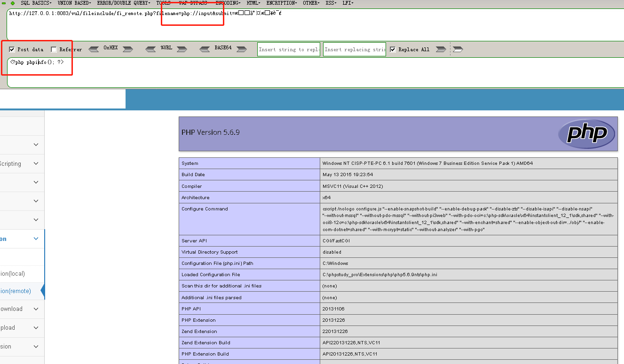Viewport: 624px width, 364px height.
Task: Enable the Referrer checkbox
Action: (54, 49)
